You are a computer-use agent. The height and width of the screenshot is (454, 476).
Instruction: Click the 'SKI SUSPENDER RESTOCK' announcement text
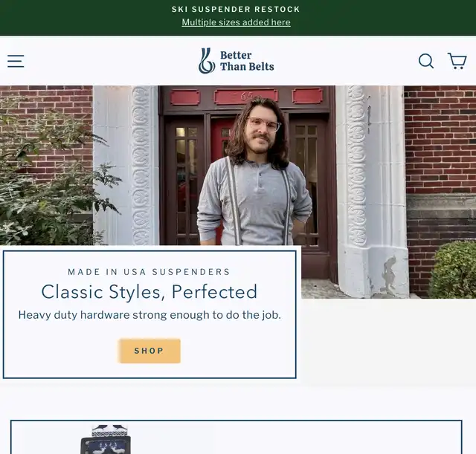(x=236, y=10)
